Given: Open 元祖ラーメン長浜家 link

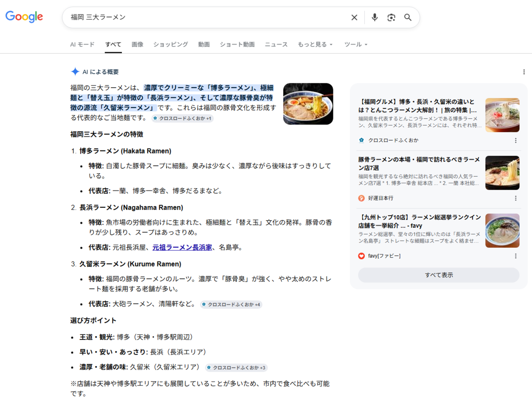Looking at the screenshot, I should (182, 247).
